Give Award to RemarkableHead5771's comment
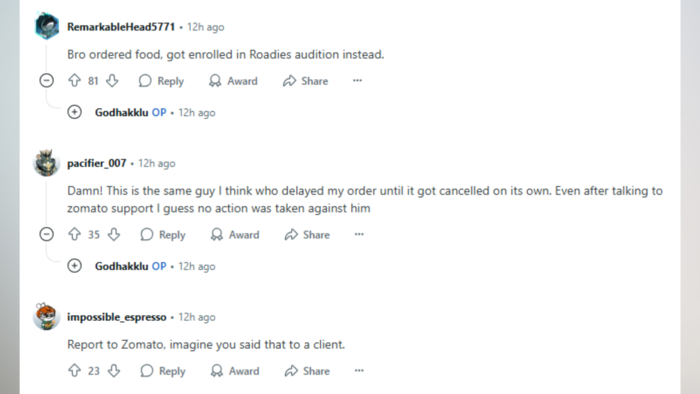This screenshot has width=700, height=394. coord(233,81)
